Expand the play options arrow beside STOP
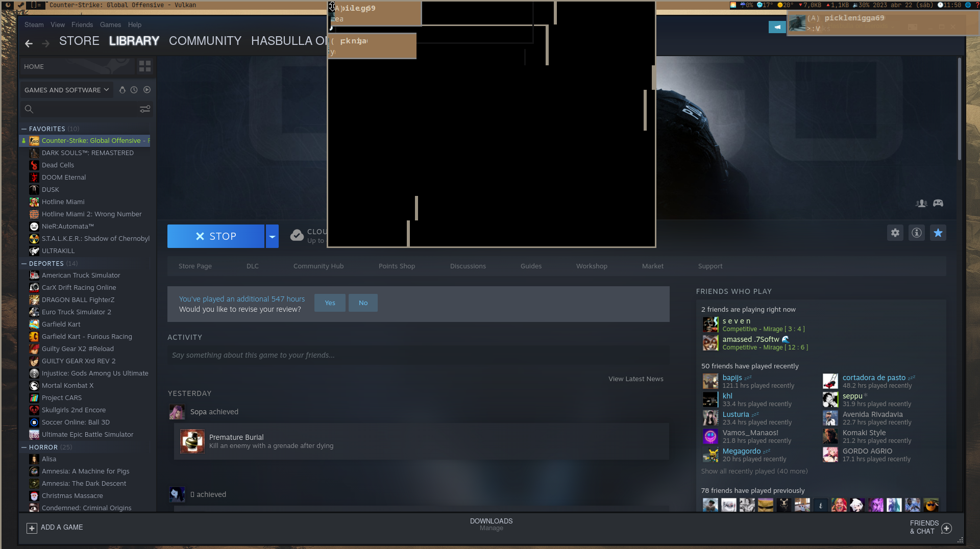Viewport: 980px width, 549px height. [x=273, y=236]
